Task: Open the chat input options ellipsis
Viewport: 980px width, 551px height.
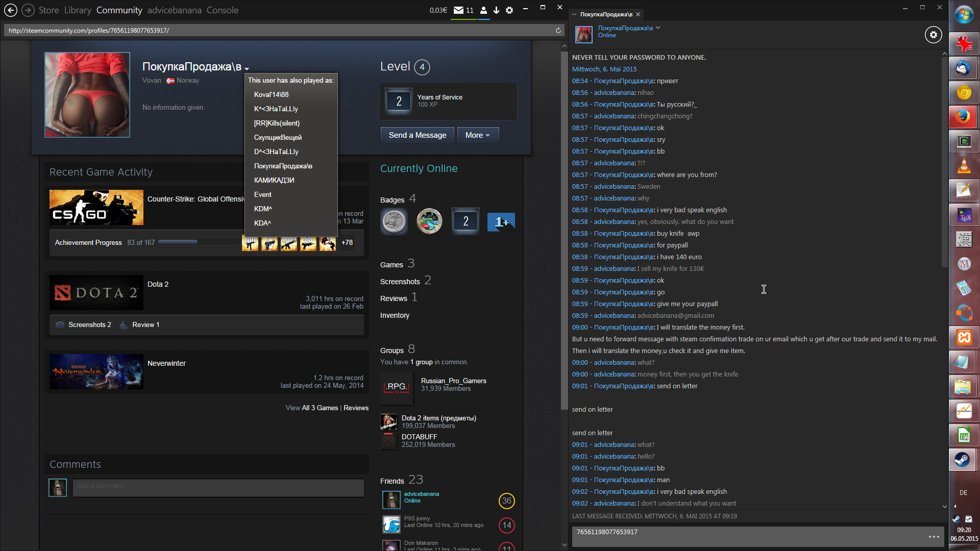Action: 934,537
